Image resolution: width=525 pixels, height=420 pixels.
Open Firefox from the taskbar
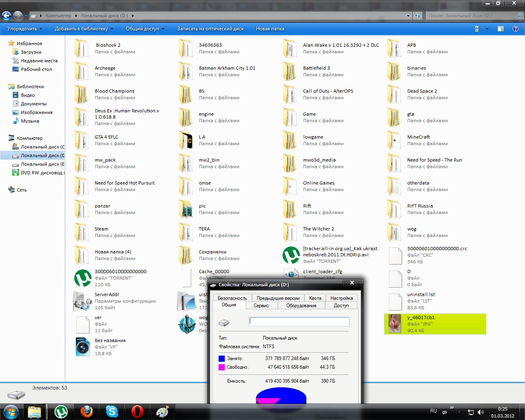pyautogui.click(x=87, y=411)
